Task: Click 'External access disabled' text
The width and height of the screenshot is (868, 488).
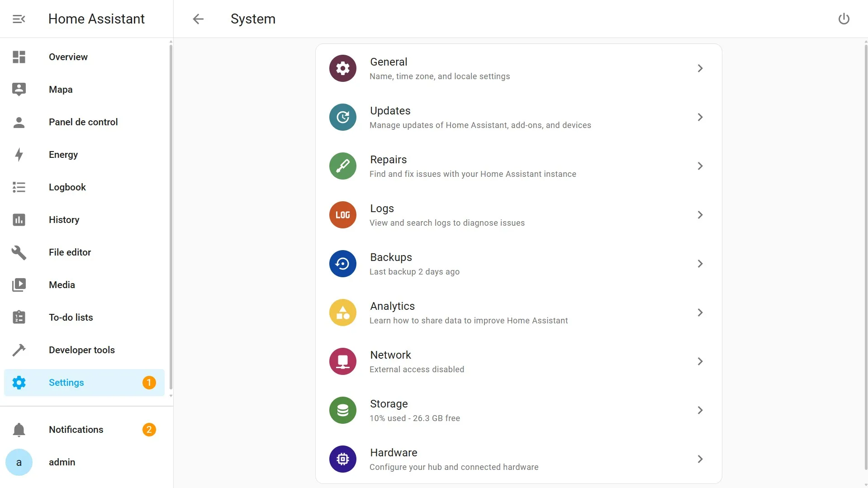Action: click(417, 370)
